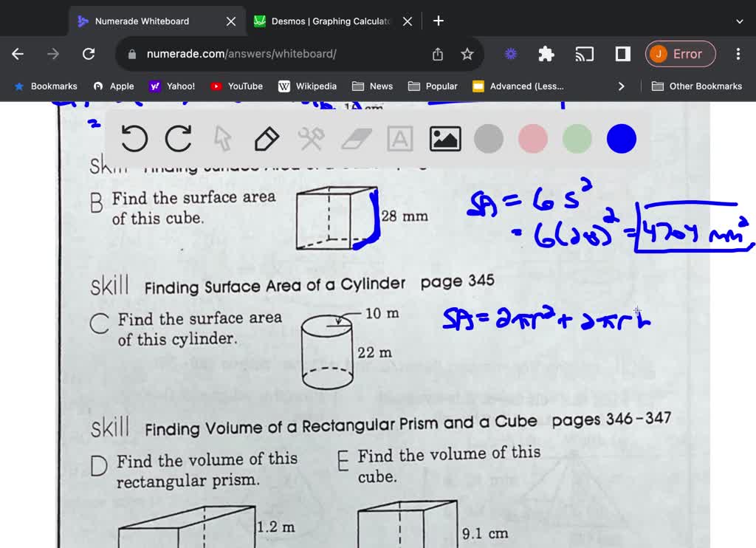Switch to the cursor selection tool
Image resolution: width=756 pixels, height=548 pixels.
[x=222, y=139]
